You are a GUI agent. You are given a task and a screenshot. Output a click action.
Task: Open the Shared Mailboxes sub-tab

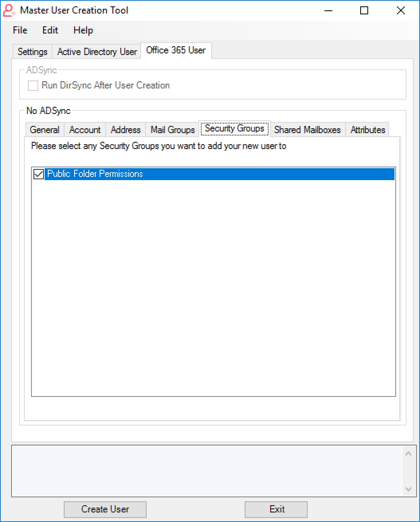308,130
